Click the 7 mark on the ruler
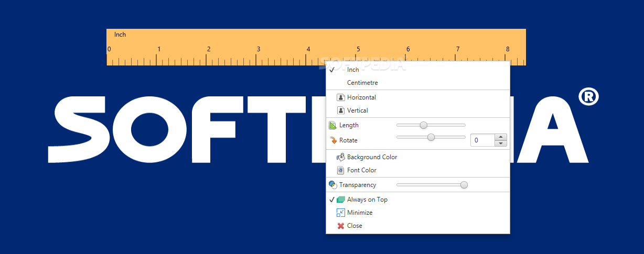This screenshot has width=644, height=254. (457, 49)
